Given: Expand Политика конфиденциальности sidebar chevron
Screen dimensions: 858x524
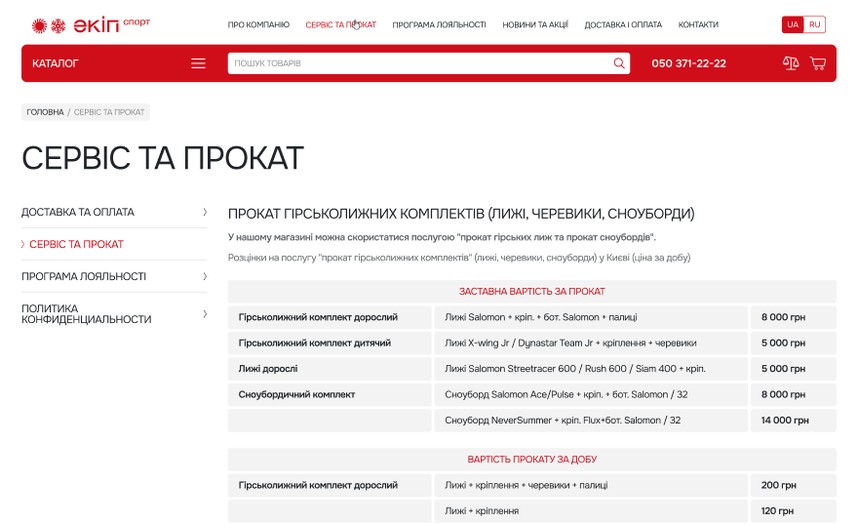Looking at the screenshot, I should (x=205, y=314).
